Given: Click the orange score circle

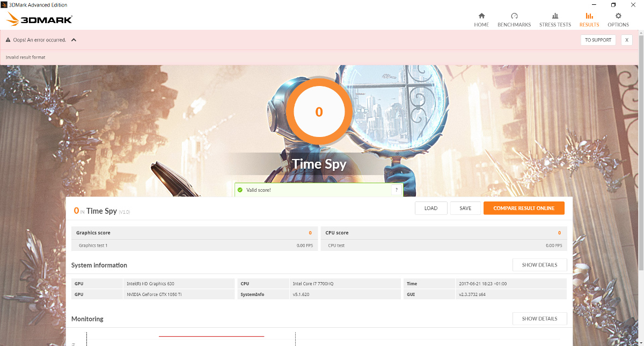Looking at the screenshot, I should coord(319,112).
